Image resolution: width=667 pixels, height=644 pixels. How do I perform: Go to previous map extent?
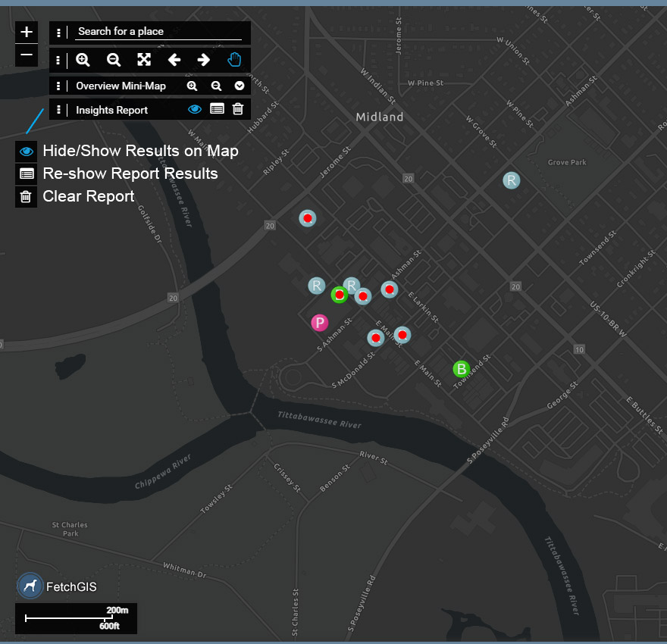[174, 60]
